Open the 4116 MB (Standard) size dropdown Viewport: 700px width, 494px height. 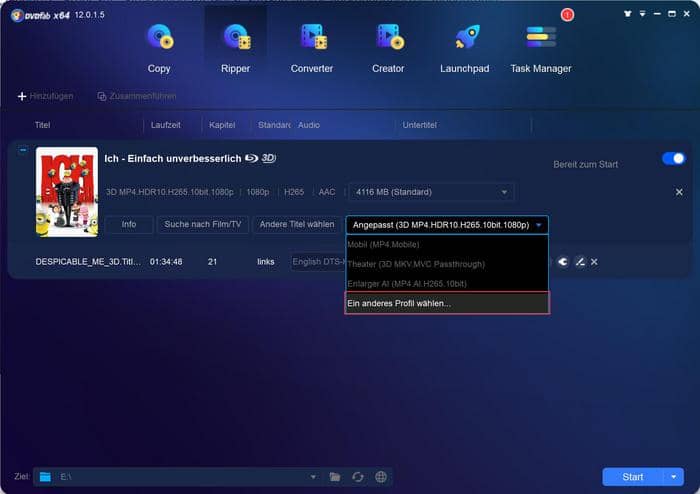point(431,192)
